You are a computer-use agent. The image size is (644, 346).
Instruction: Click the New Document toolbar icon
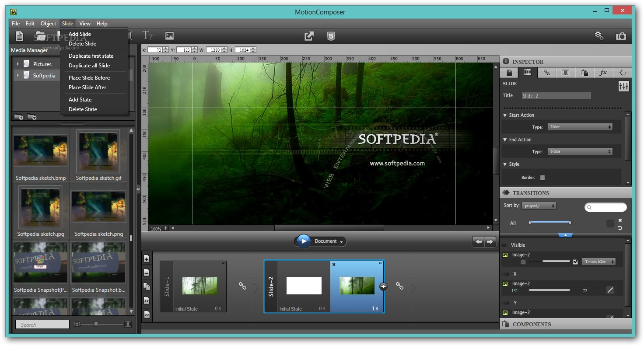(x=19, y=36)
